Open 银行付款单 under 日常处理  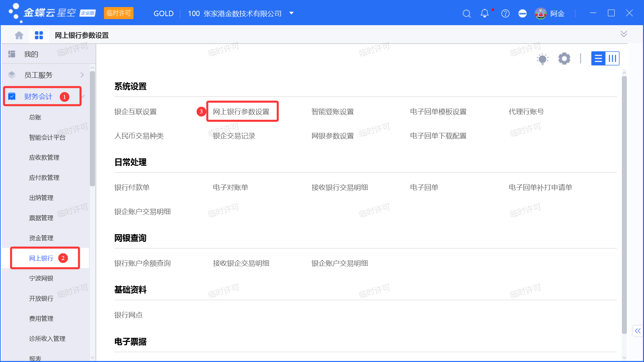pyautogui.click(x=132, y=188)
